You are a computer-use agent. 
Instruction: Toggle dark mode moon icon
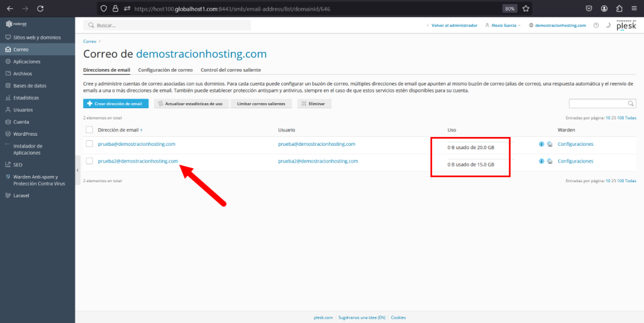(x=608, y=25)
